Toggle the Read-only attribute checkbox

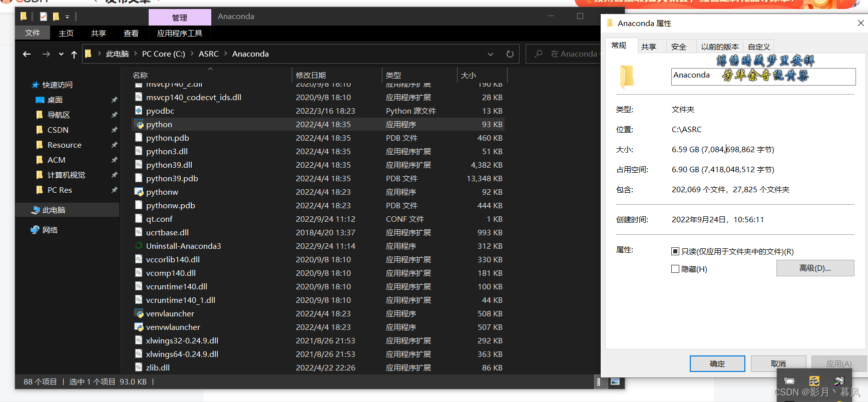(x=675, y=251)
